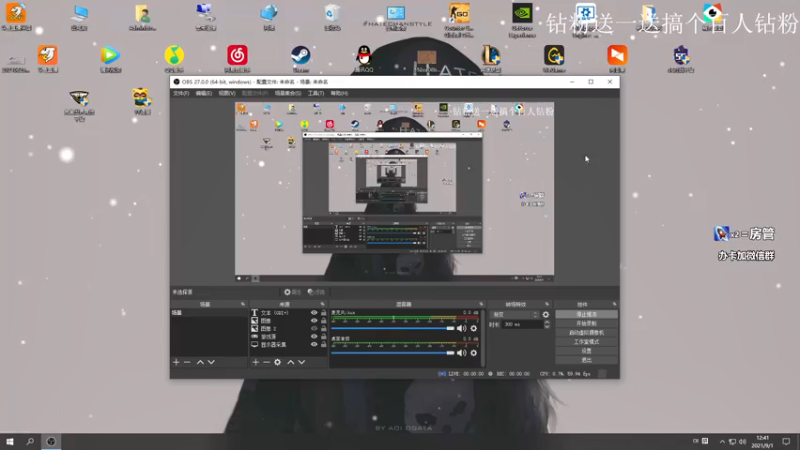Open the 场景集合(S) menu
800x450 pixels.
click(x=288, y=93)
